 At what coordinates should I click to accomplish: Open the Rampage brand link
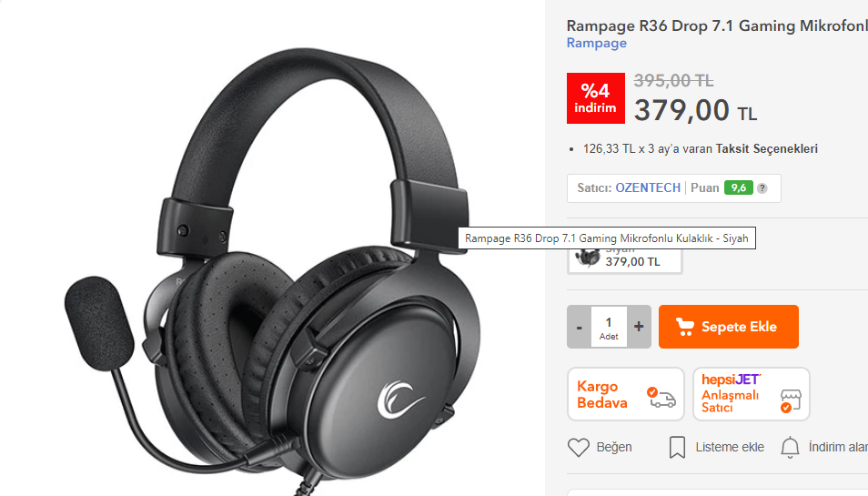tap(596, 43)
